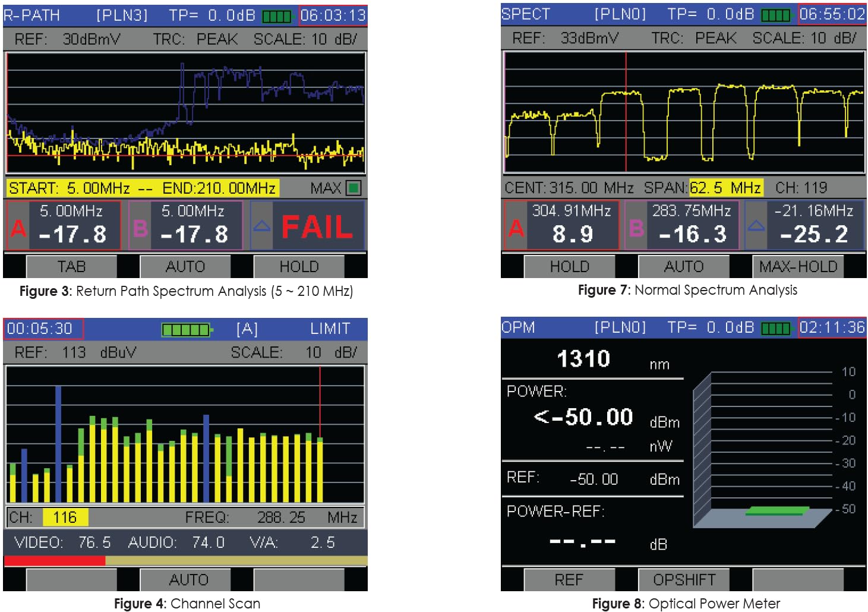Click the delta triangle icon beside FAIL

261,226
